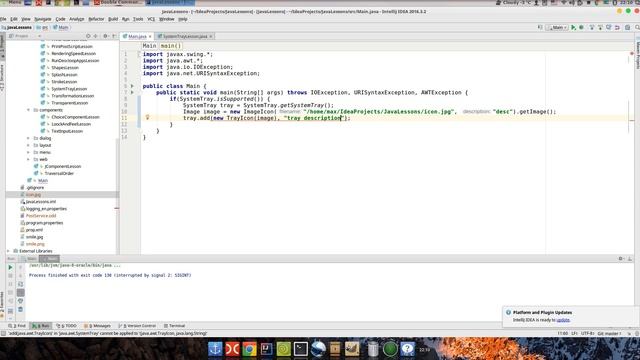Screen dimensions: 640x360
Task: Click the green spiral app in the dock
Action: pos(284,349)
